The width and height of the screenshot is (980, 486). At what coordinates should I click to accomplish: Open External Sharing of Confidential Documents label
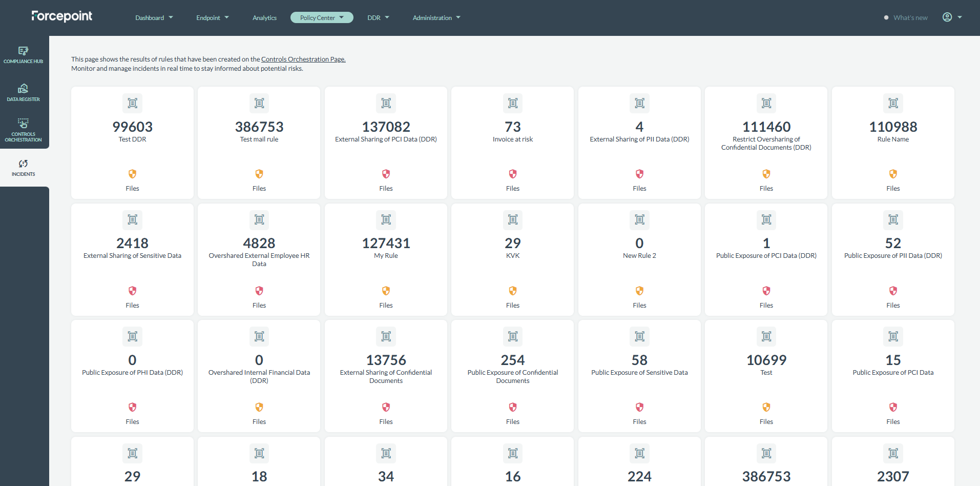click(x=386, y=376)
